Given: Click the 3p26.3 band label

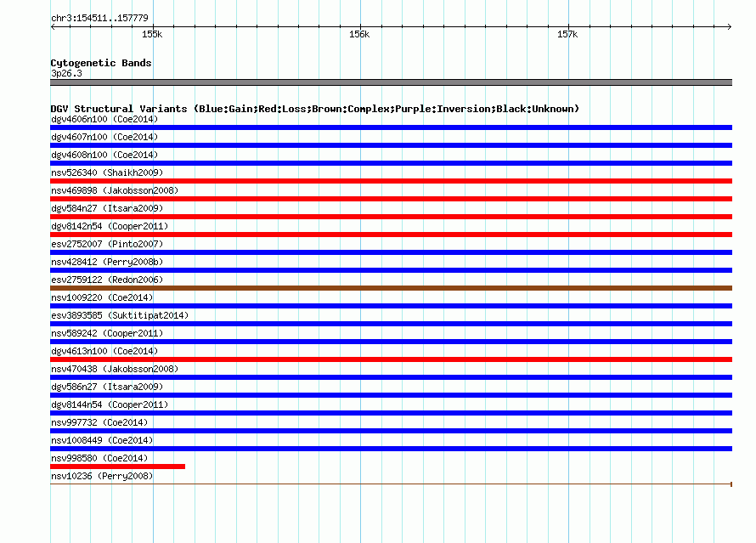Looking at the screenshot, I should (x=66, y=73).
